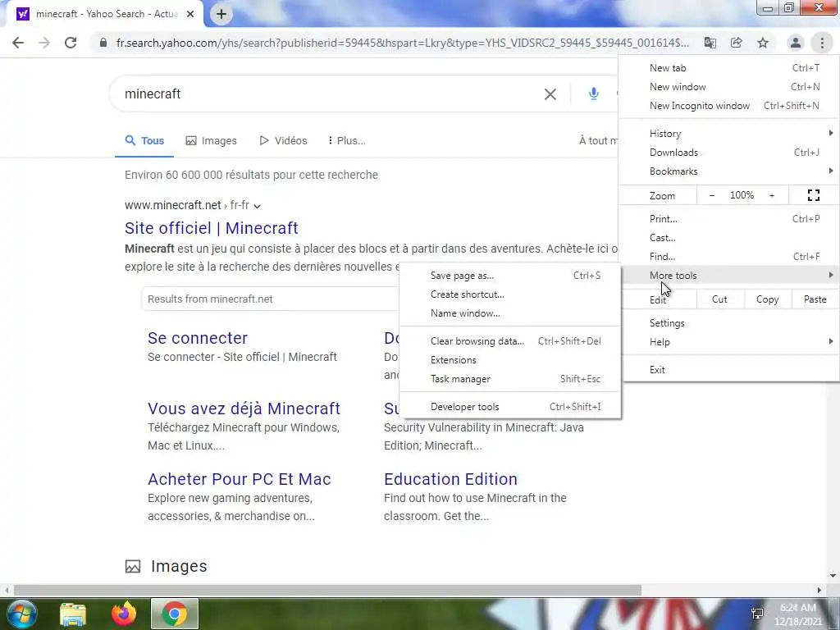
Task: Bookmark this page with star icon
Action: 763,43
